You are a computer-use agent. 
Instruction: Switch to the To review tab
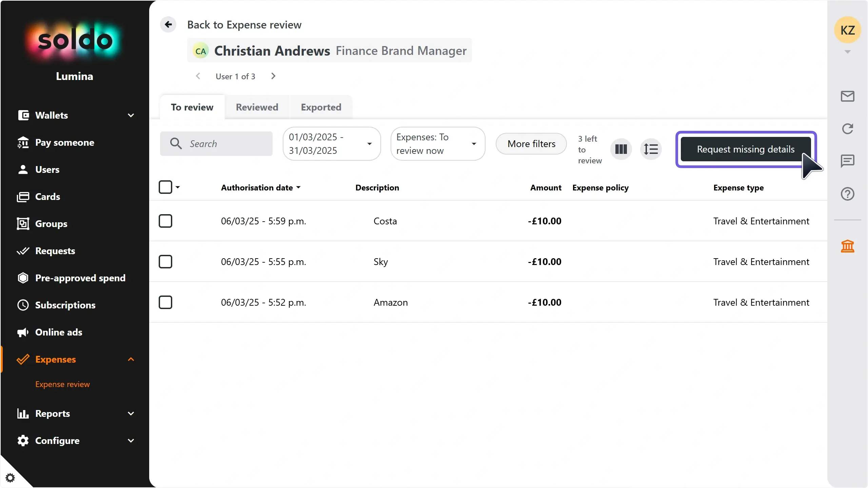[192, 107]
